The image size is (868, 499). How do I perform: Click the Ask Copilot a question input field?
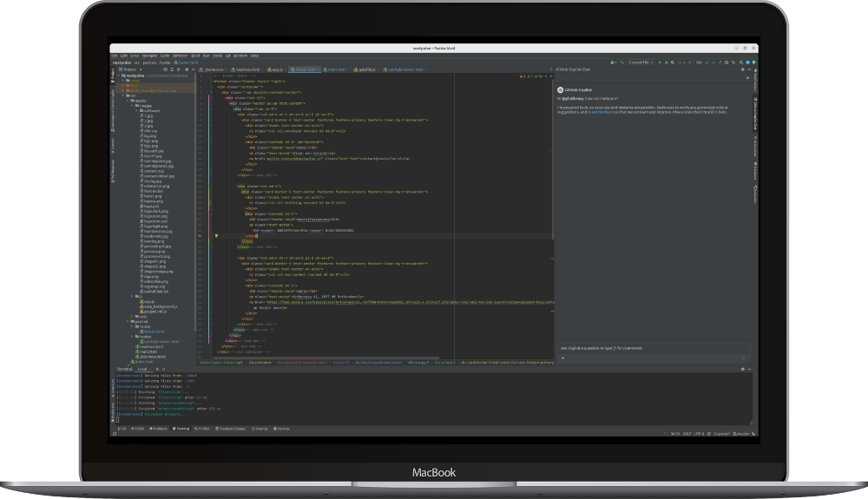[x=647, y=348]
